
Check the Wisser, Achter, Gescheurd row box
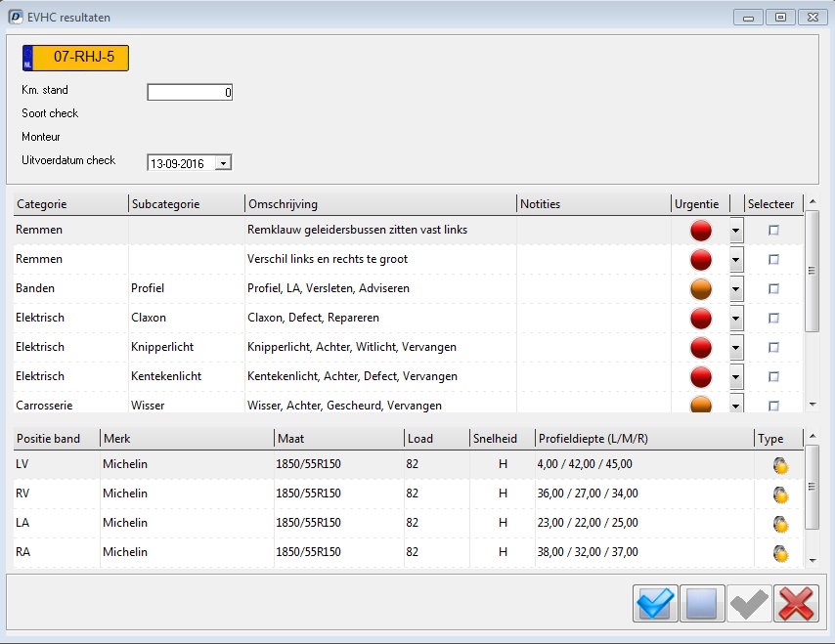[773, 406]
